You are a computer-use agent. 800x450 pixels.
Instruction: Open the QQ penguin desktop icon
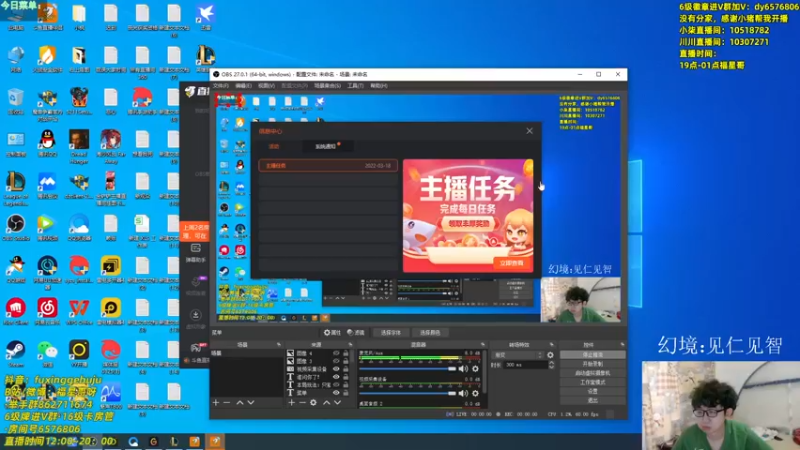pos(47,143)
